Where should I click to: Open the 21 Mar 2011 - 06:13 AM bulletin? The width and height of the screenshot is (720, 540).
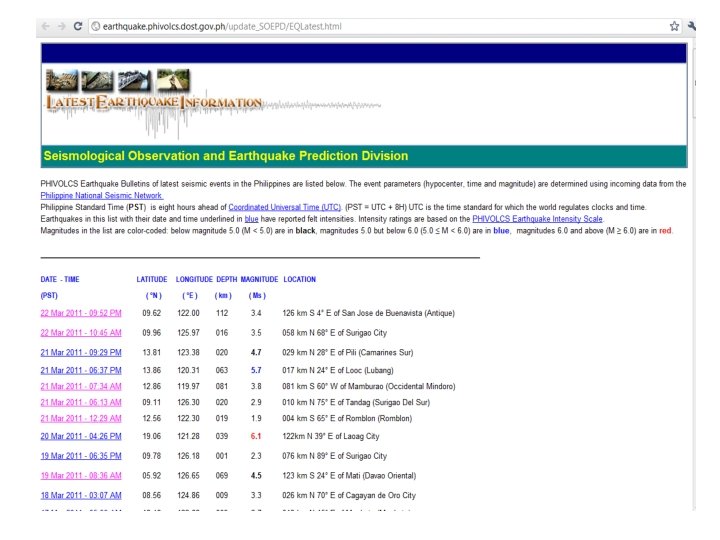coord(81,402)
